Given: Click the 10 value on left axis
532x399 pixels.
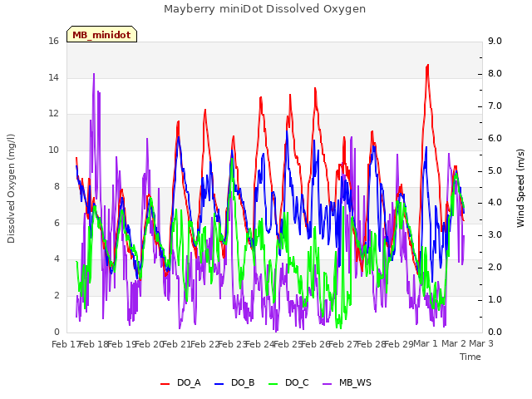Looking at the screenshot, I should click(53, 150).
